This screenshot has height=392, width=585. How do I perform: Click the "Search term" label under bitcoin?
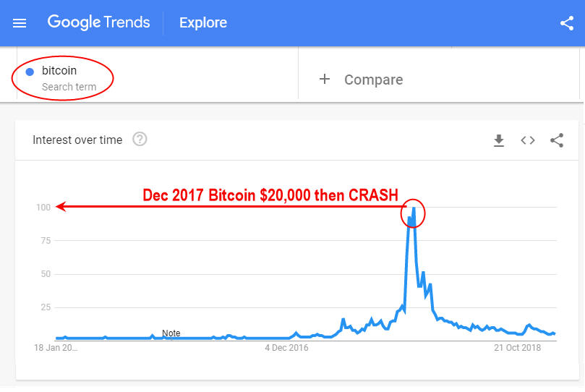69,87
